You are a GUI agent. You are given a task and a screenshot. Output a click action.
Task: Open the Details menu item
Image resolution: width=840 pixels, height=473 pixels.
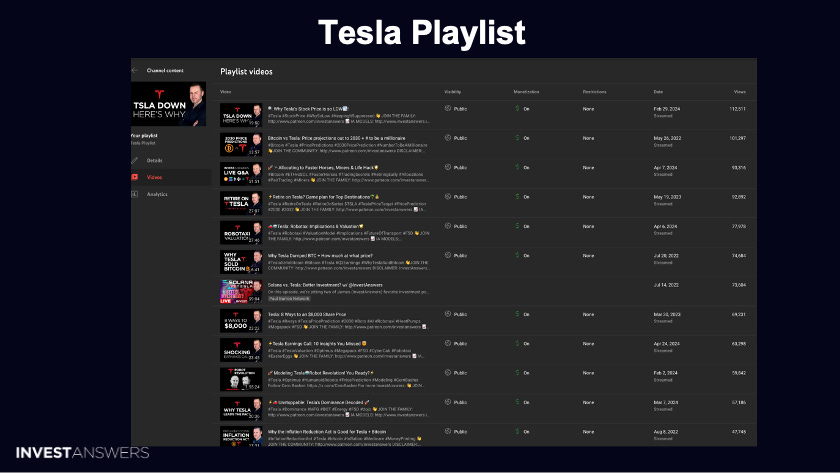coord(171,160)
